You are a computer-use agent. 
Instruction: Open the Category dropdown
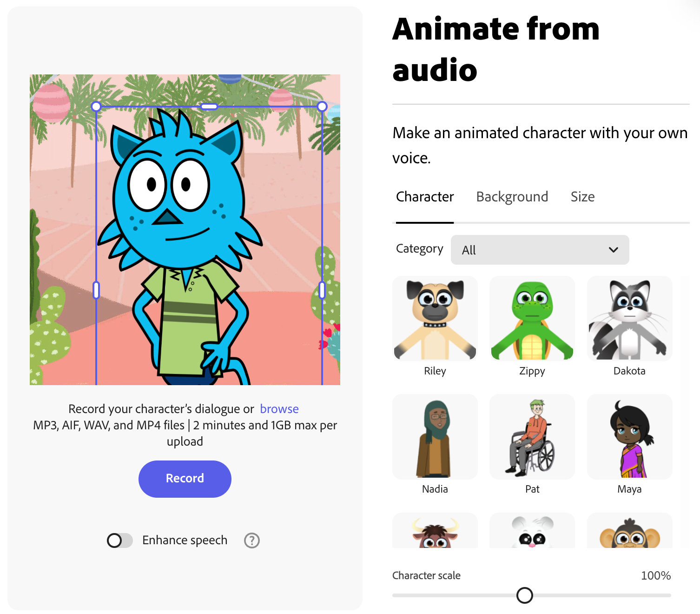540,250
